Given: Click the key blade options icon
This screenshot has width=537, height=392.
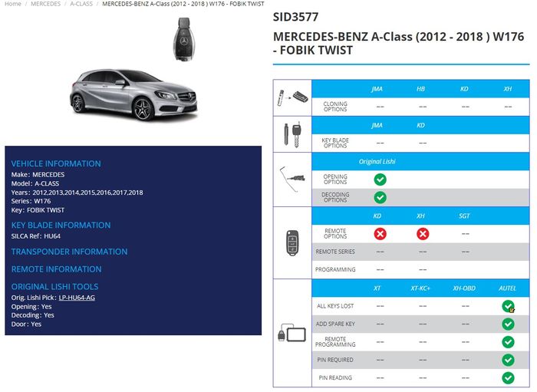Looking at the screenshot, I should [292, 135].
